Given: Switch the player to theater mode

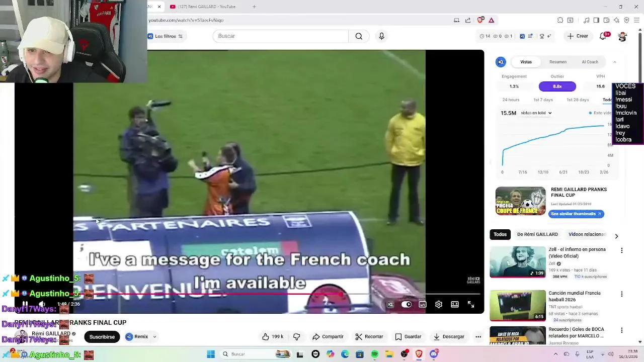Looking at the screenshot, I should tap(455, 304).
